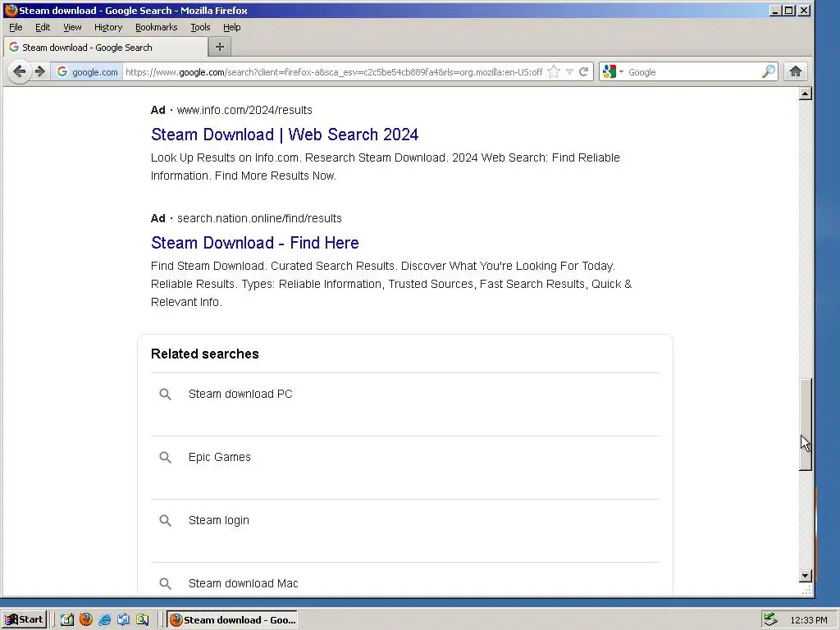The image size is (840, 630).
Task: Click the system tray network icon
Action: pyautogui.click(x=770, y=620)
